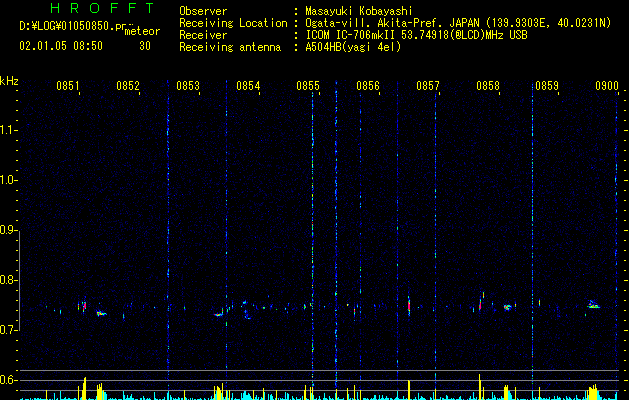629x400 pixels.
Task: Click the red meteor echo just after 0851
Action: (x=84, y=307)
